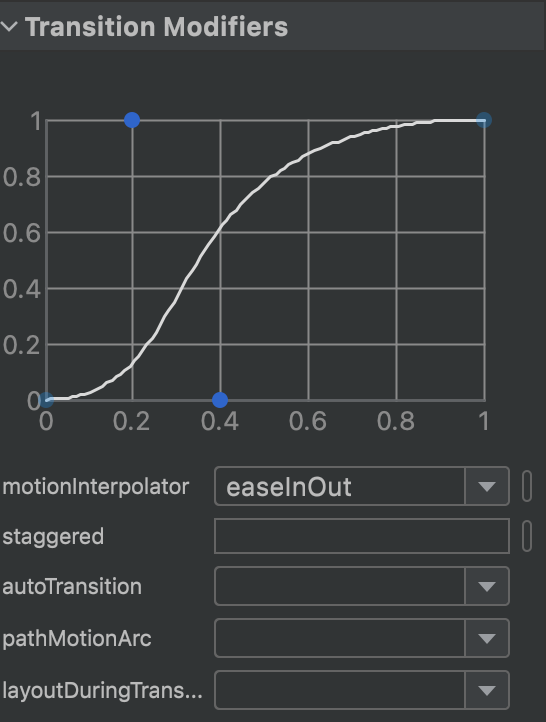Click resource picker pill beside motionInterpolator

[x=527, y=486]
